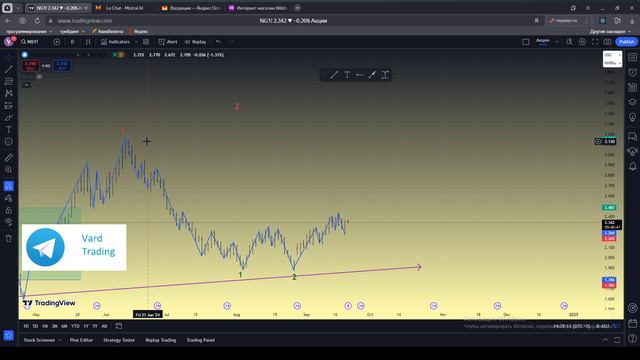Select the T text tool in floating toolbar
This screenshot has width=640, height=360.
(347, 75)
